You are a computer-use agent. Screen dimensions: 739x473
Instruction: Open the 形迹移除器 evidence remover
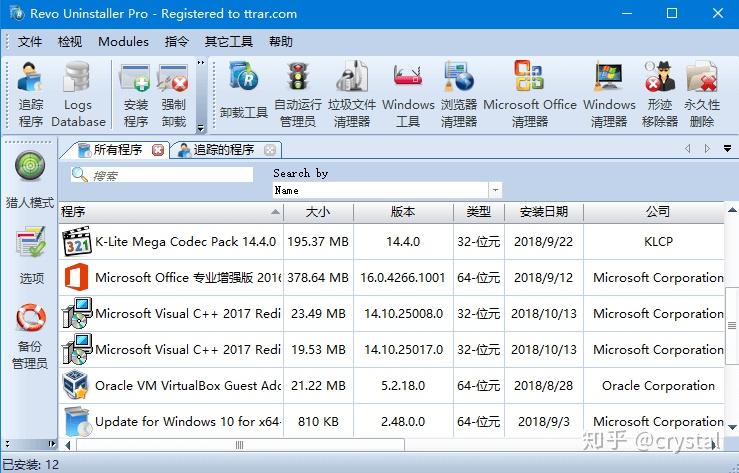point(660,94)
